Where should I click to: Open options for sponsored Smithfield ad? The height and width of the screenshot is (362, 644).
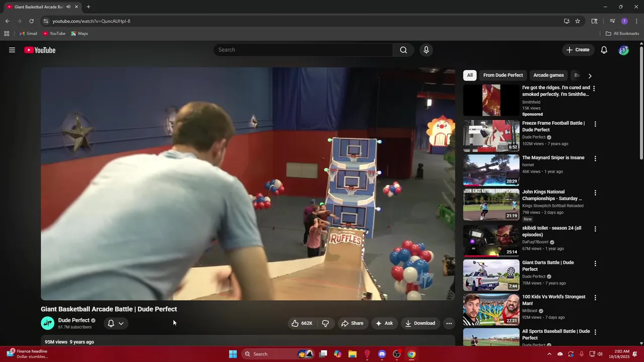click(x=594, y=88)
